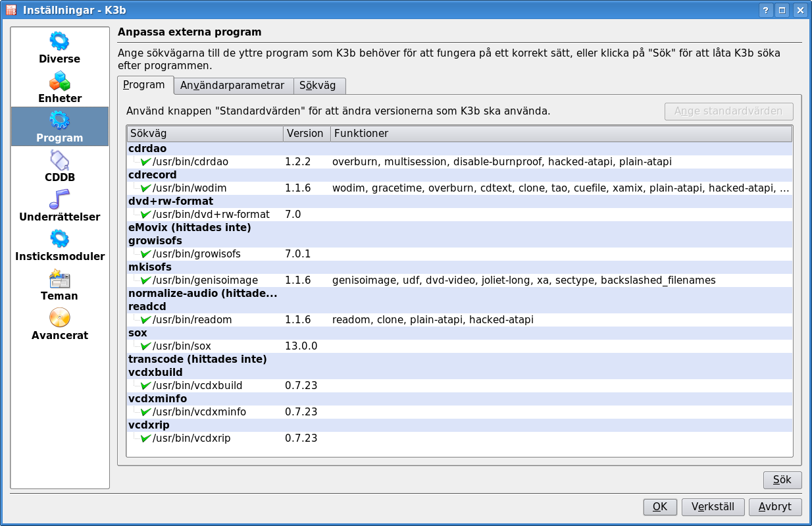Select the dvd+rw-format group row
This screenshot has width=812, height=526.
click(x=459, y=201)
